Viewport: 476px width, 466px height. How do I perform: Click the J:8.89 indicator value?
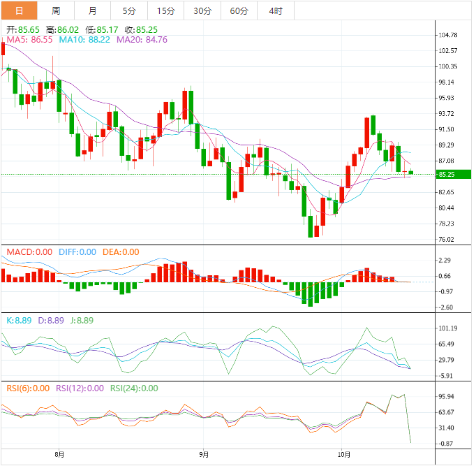(x=82, y=320)
